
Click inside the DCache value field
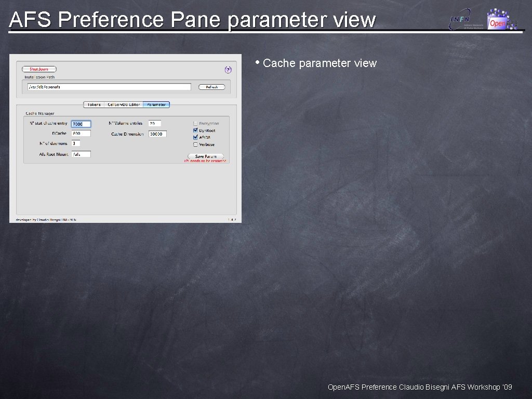click(81, 134)
